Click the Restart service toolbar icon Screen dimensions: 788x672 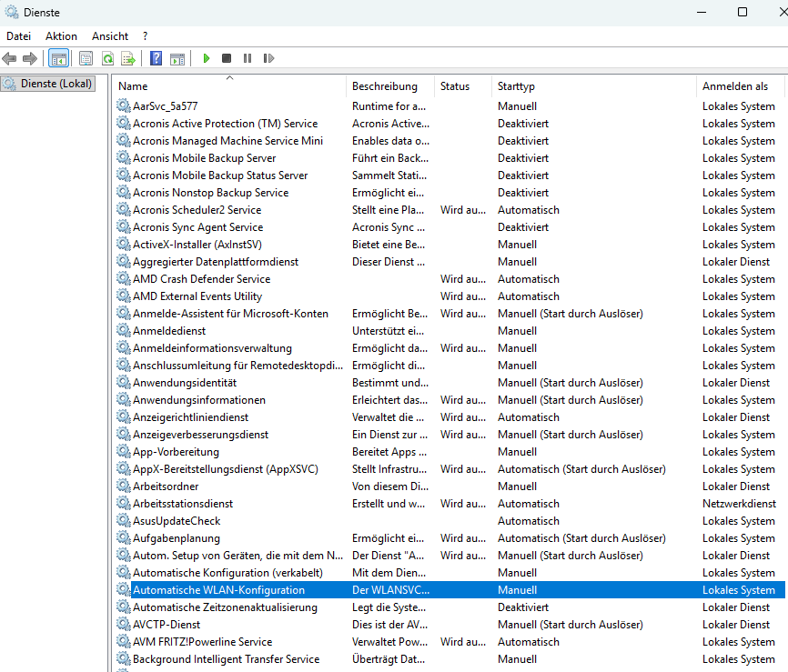point(268,58)
